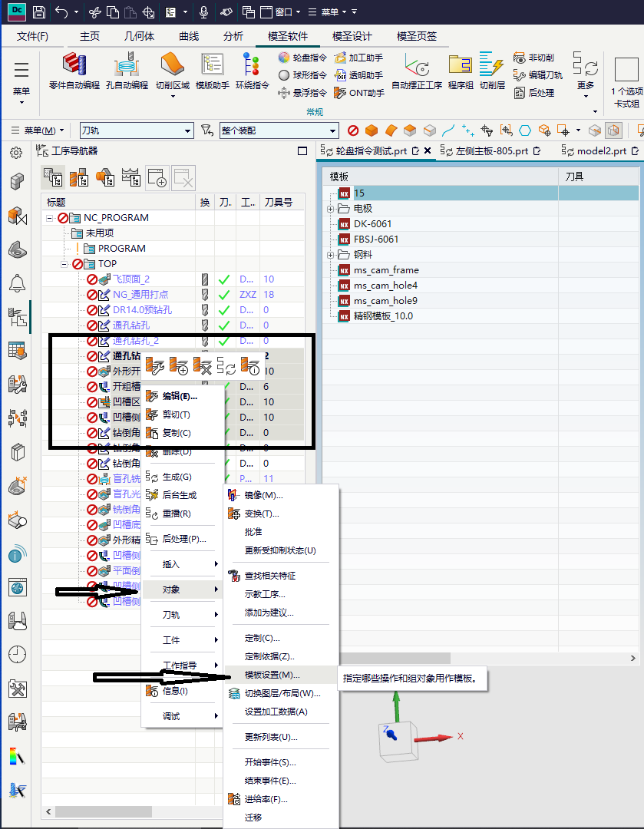Open 孔自动编程 tool

[127, 71]
